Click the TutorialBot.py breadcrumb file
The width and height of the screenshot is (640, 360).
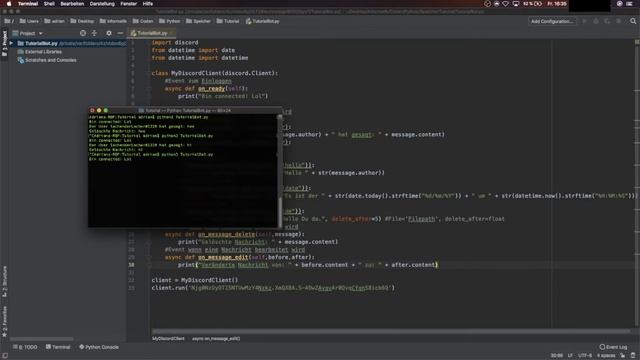(x=263, y=21)
